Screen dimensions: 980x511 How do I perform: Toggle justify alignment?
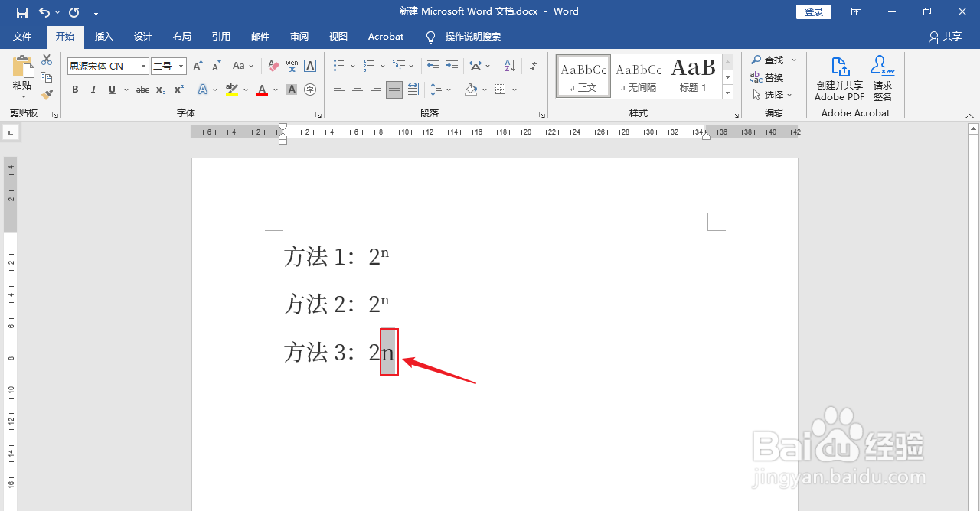pyautogui.click(x=394, y=90)
